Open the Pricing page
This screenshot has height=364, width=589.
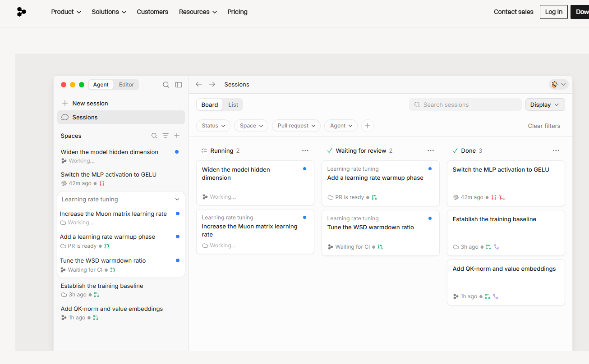[238, 12]
